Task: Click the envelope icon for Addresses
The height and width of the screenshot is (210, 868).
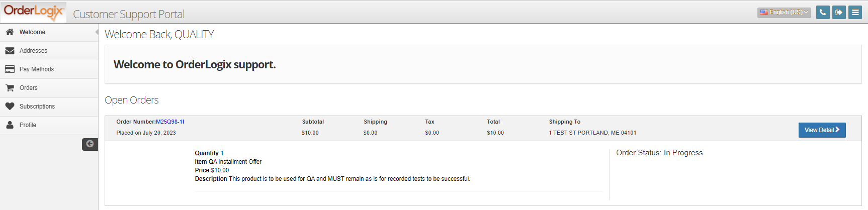Action: 10,51
